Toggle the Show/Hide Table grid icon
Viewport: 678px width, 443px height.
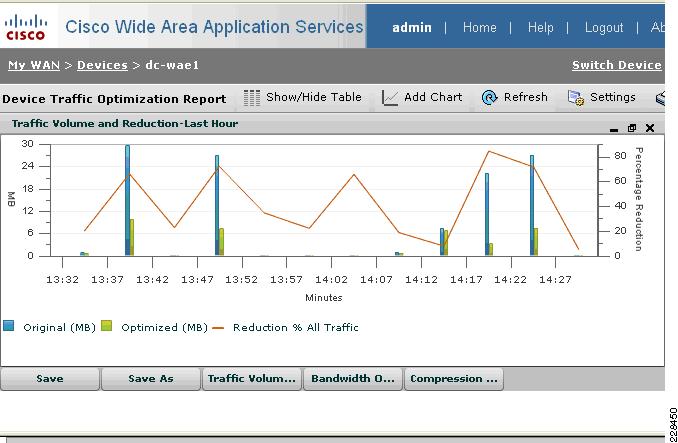[x=251, y=98]
